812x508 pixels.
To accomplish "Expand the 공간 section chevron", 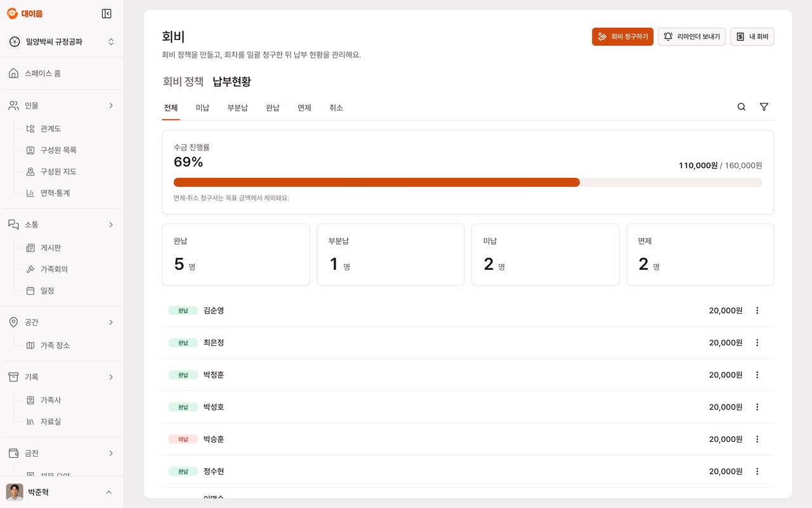I will click(x=111, y=323).
